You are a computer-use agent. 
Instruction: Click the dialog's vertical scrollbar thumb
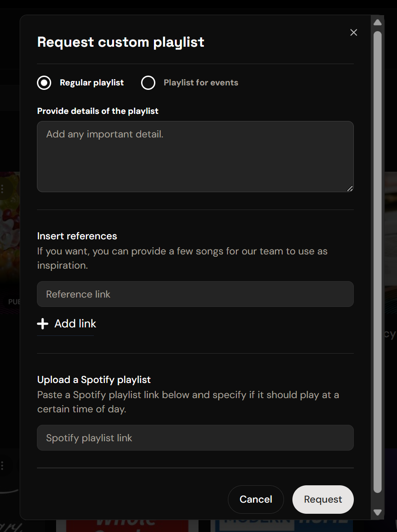click(x=377, y=262)
